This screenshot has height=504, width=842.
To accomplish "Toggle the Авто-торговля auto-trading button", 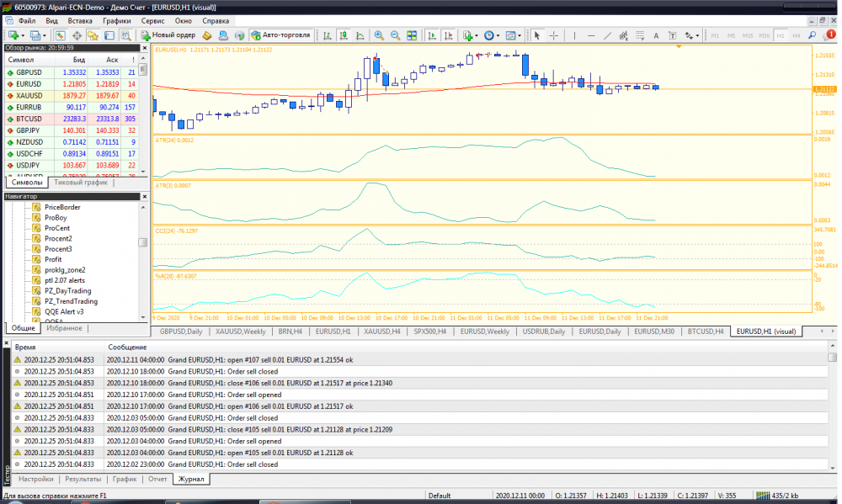I will pos(281,35).
